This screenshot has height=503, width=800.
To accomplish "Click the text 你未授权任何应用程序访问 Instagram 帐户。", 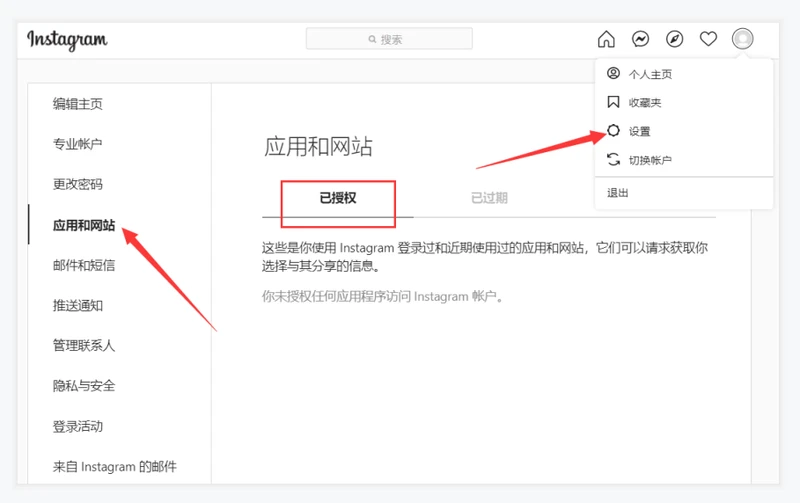I will pyautogui.click(x=383, y=296).
